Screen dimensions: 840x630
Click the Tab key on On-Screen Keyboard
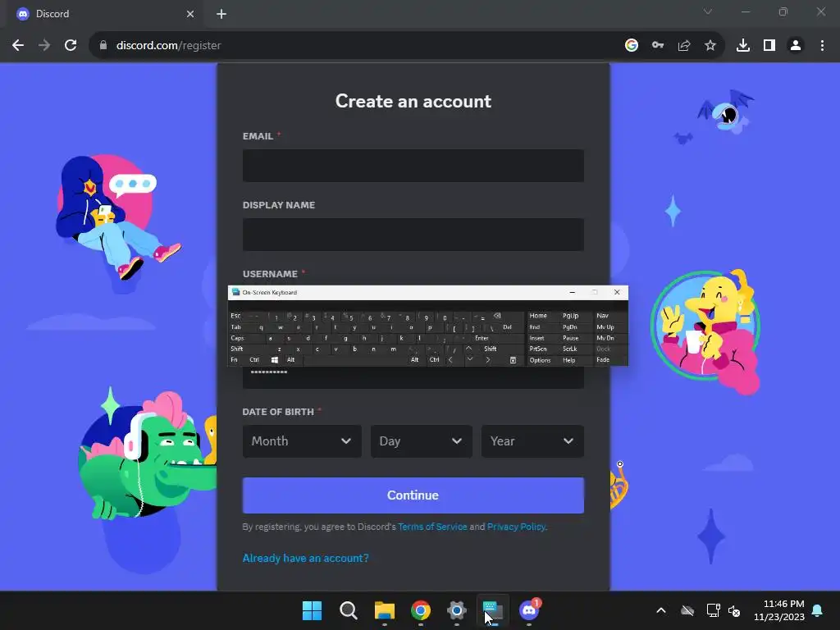click(x=241, y=326)
